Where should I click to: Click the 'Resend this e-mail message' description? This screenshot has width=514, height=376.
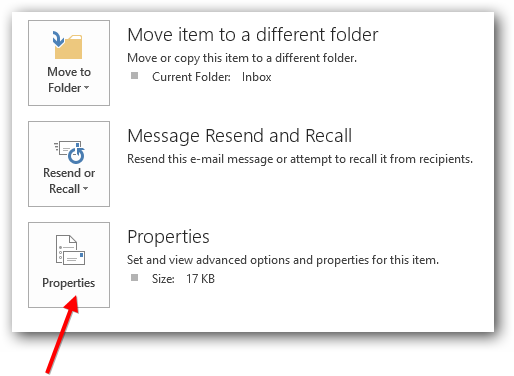[x=300, y=159]
